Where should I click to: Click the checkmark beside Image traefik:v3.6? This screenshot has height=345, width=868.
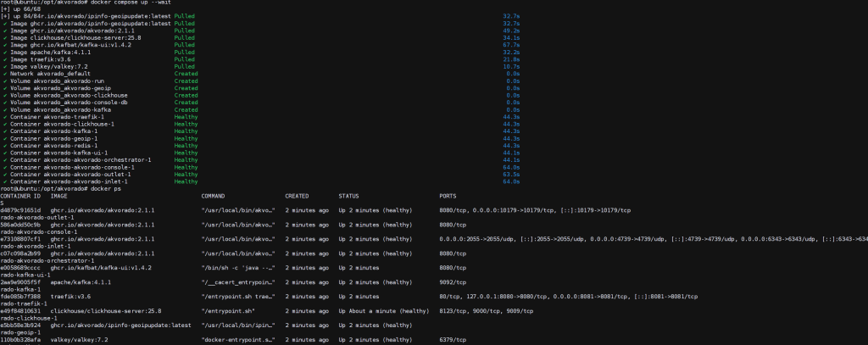tap(5, 59)
